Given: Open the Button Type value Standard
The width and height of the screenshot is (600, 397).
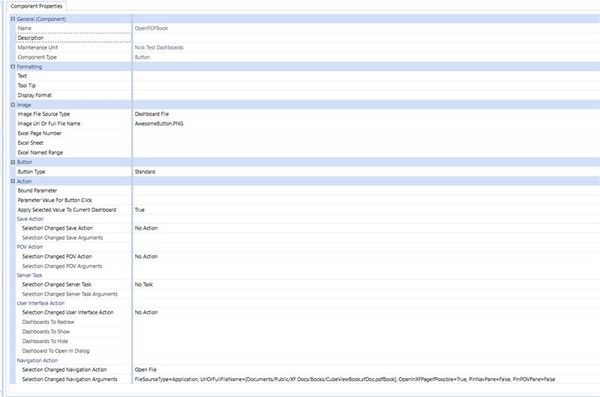Looking at the screenshot, I should pyautogui.click(x=145, y=172).
